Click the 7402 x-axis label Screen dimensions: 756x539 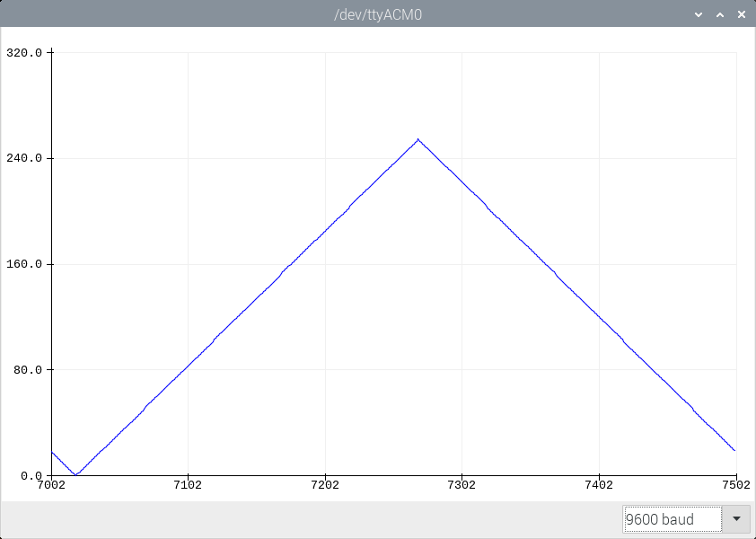coord(599,485)
